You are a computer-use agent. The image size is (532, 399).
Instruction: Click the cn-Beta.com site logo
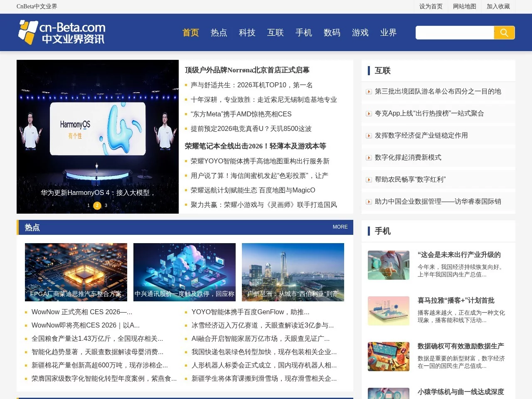[62, 32]
